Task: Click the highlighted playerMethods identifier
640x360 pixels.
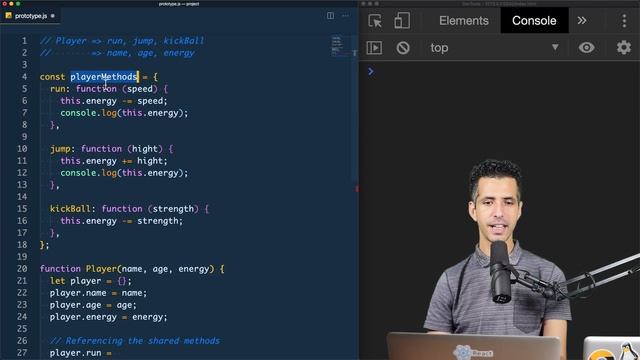Action: pos(104,77)
